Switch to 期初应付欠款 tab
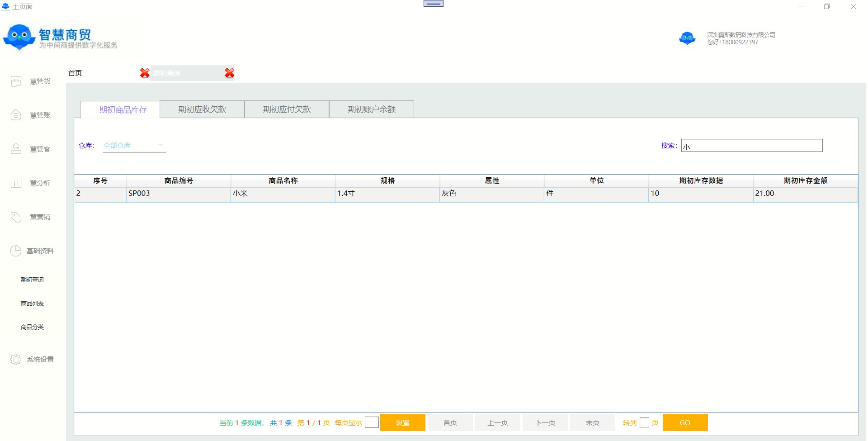 (287, 109)
